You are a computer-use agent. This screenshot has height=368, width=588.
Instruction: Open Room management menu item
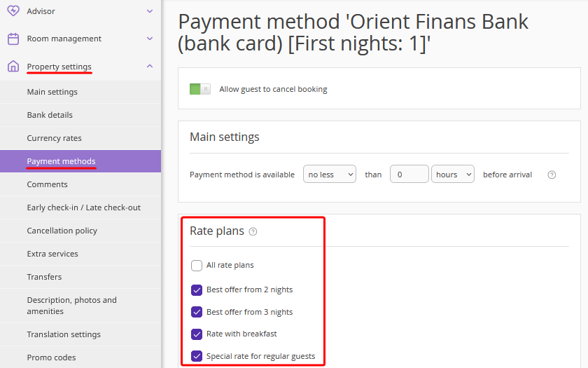80,39
